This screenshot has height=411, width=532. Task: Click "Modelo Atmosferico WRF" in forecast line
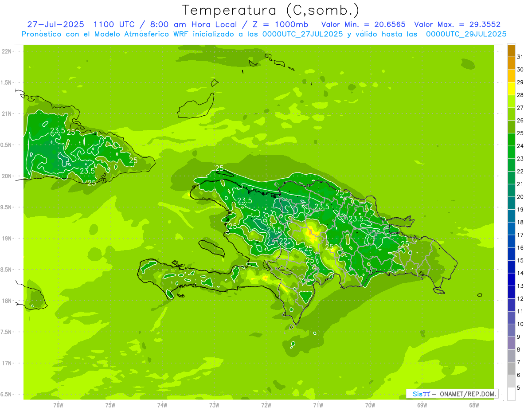point(140,34)
